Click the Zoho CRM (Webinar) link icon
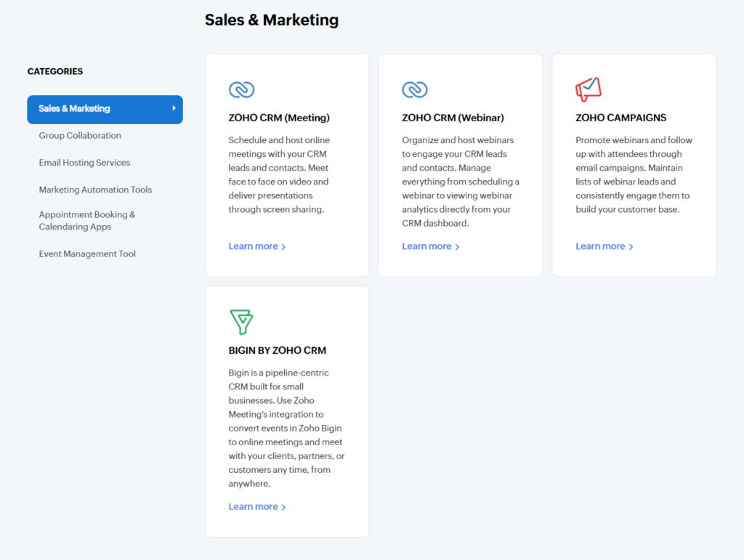Screen dimensions: 744x560 [415, 89]
